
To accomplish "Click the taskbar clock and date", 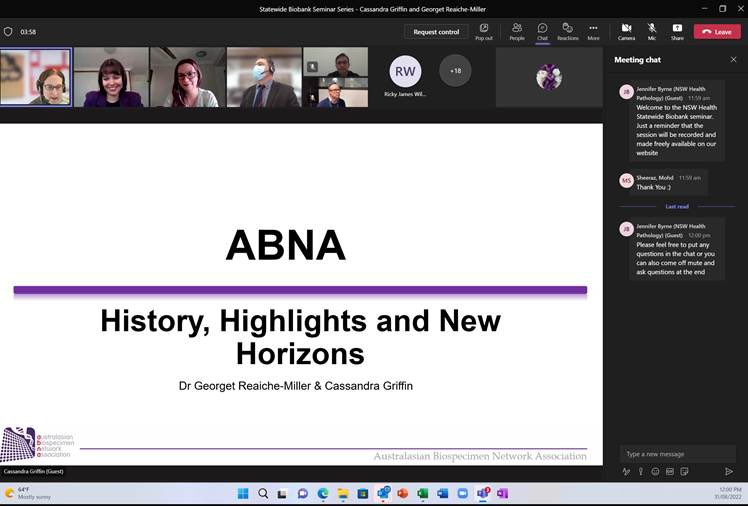I will (x=730, y=493).
